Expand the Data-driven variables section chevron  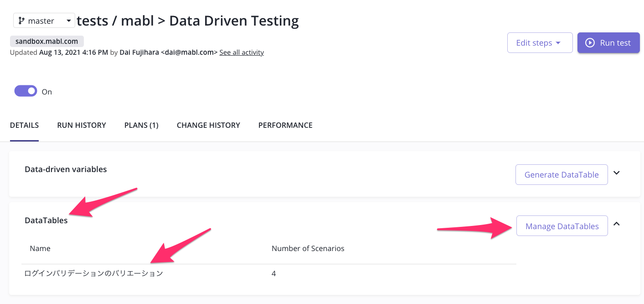click(x=617, y=173)
